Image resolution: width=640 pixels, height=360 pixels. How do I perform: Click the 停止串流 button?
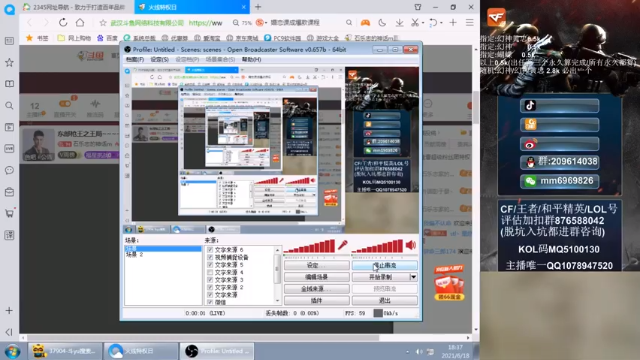point(384,265)
